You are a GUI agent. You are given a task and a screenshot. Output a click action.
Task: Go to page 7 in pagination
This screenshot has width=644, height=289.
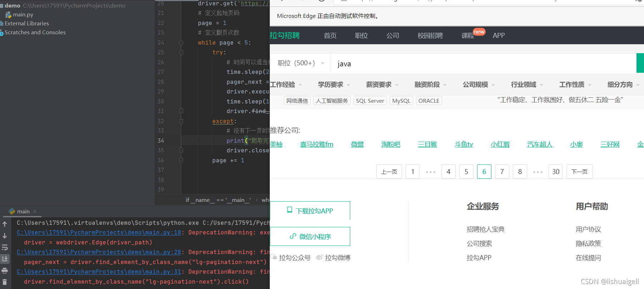502,172
